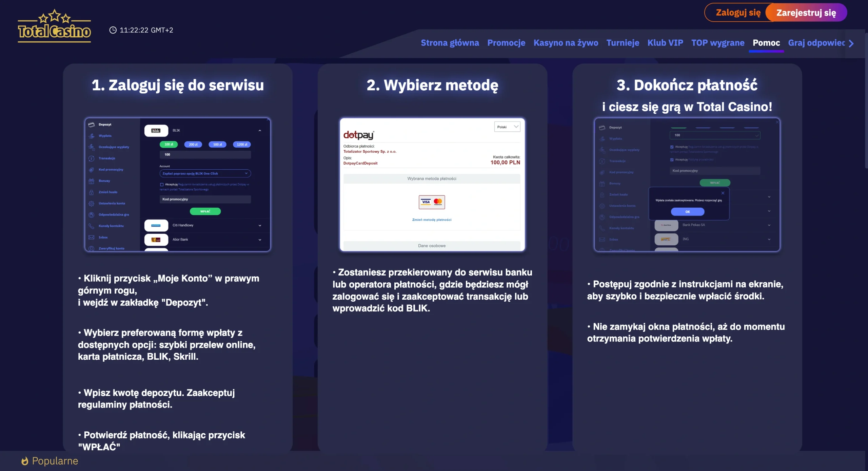Toggle first Akceptuję checkbox in step 3
Screen dimensions: 868x471
tap(672, 147)
